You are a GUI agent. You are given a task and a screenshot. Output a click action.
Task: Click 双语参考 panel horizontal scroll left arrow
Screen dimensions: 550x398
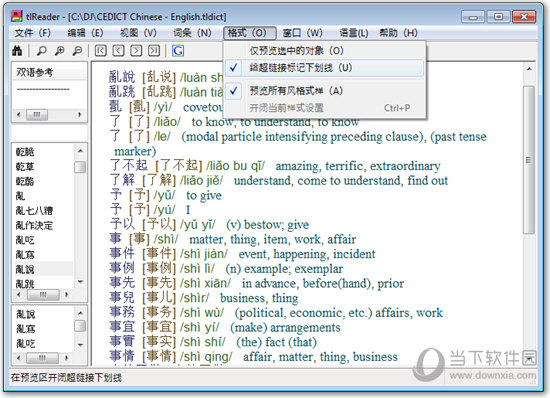[x=19, y=115]
